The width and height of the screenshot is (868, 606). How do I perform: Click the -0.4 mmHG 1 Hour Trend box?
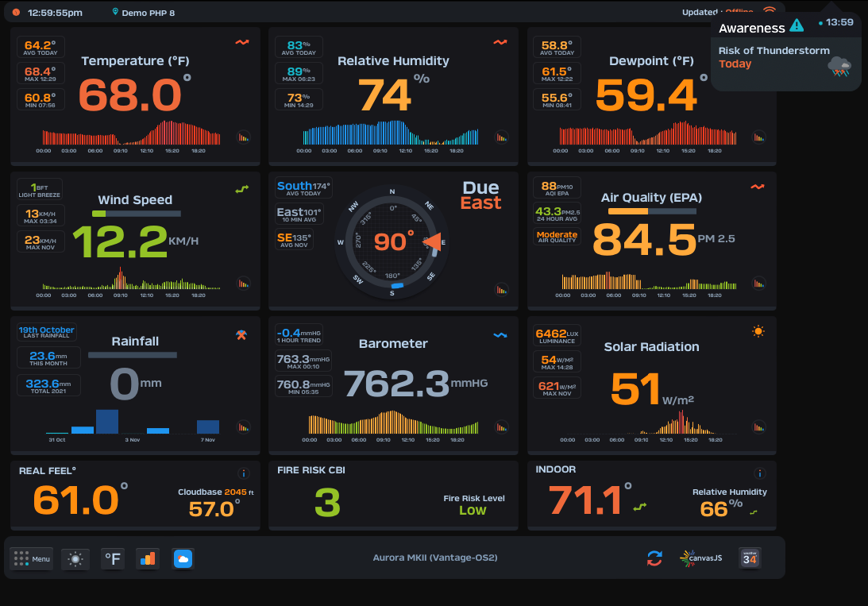tap(299, 334)
